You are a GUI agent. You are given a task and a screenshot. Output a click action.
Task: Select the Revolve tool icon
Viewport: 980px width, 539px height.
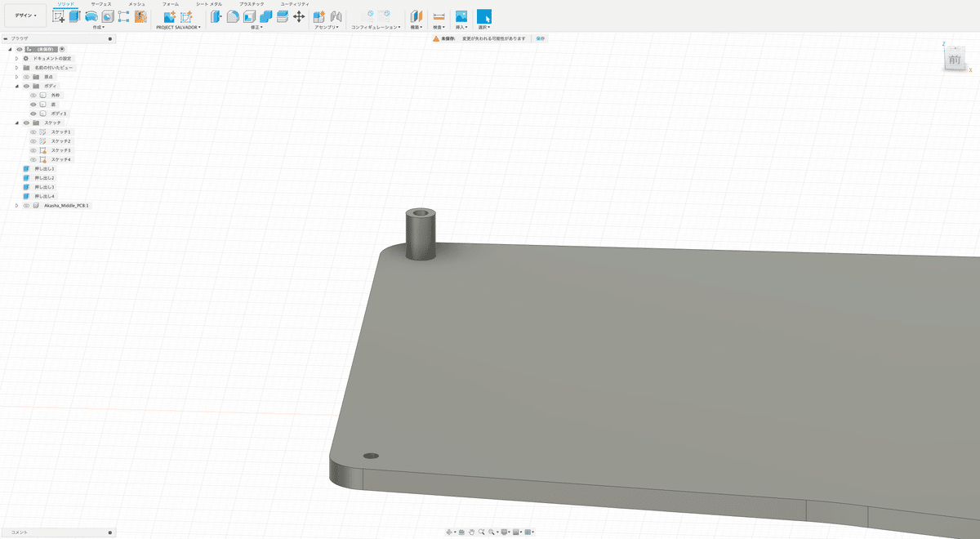91,16
